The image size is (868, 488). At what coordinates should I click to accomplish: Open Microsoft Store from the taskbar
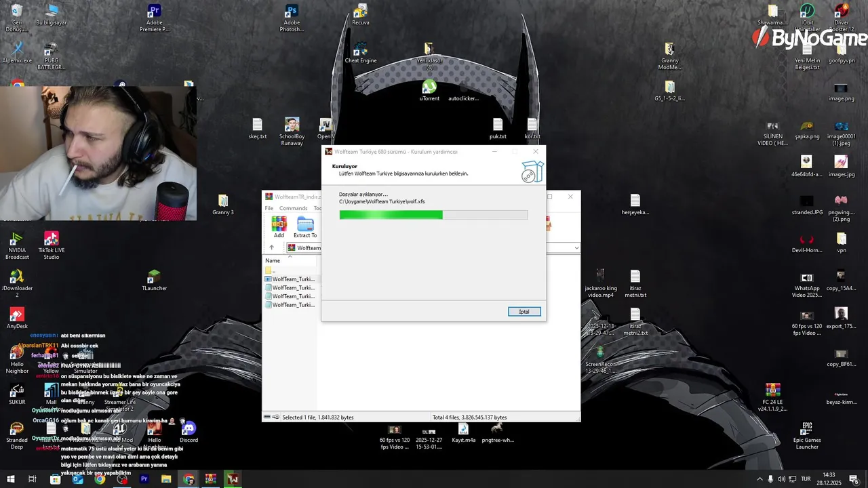pyautogui.click(x=55, y=479)
